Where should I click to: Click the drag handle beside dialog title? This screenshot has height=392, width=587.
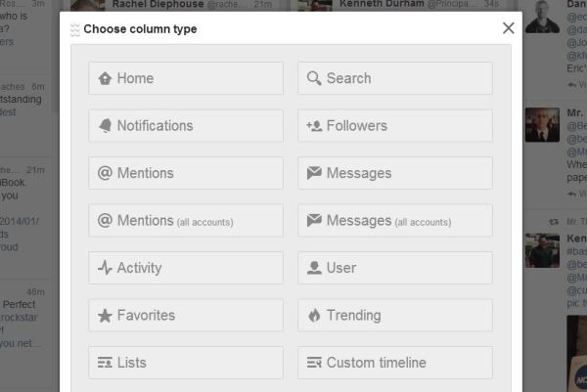click(75, 29)
